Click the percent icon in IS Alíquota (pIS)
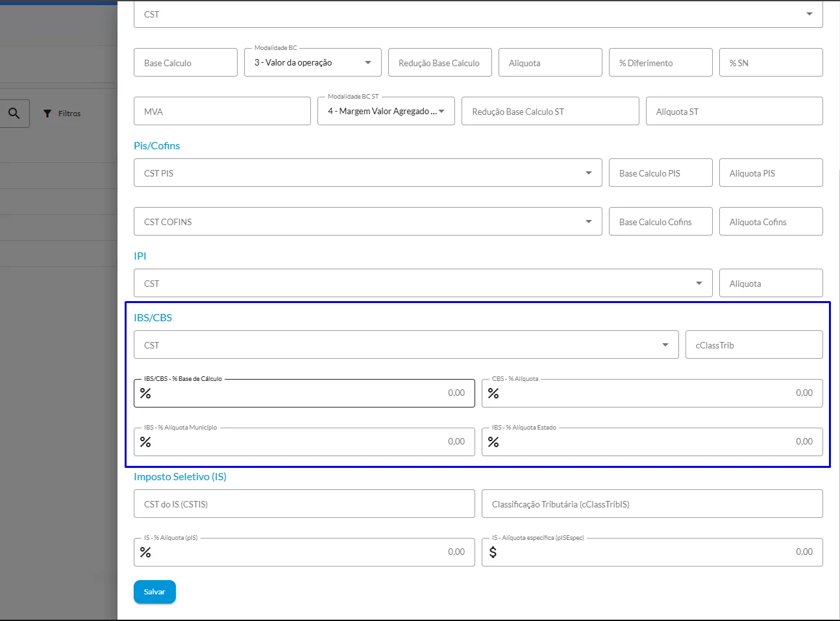Viewport: 840px width, 621px height. 145,552
